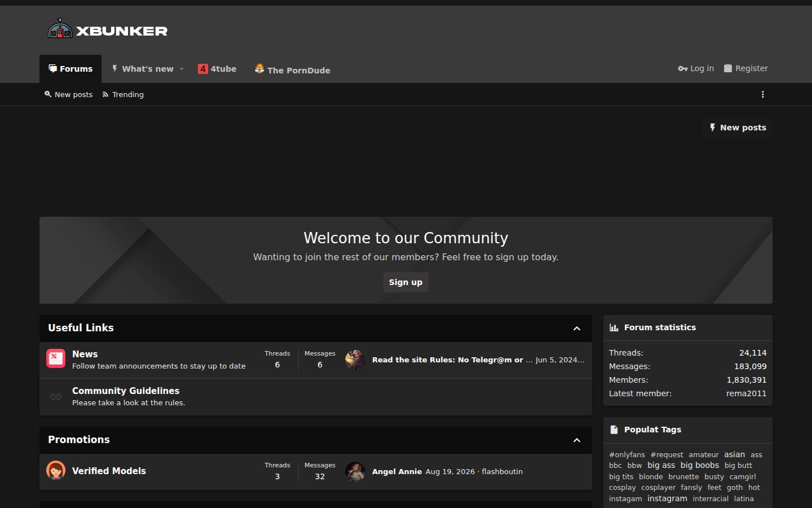
Task: Select the latina tag
Action: click(x=744, y=498)
